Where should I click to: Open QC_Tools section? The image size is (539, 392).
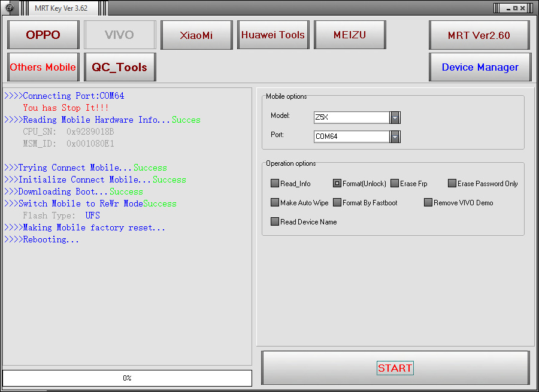[120, 67]
